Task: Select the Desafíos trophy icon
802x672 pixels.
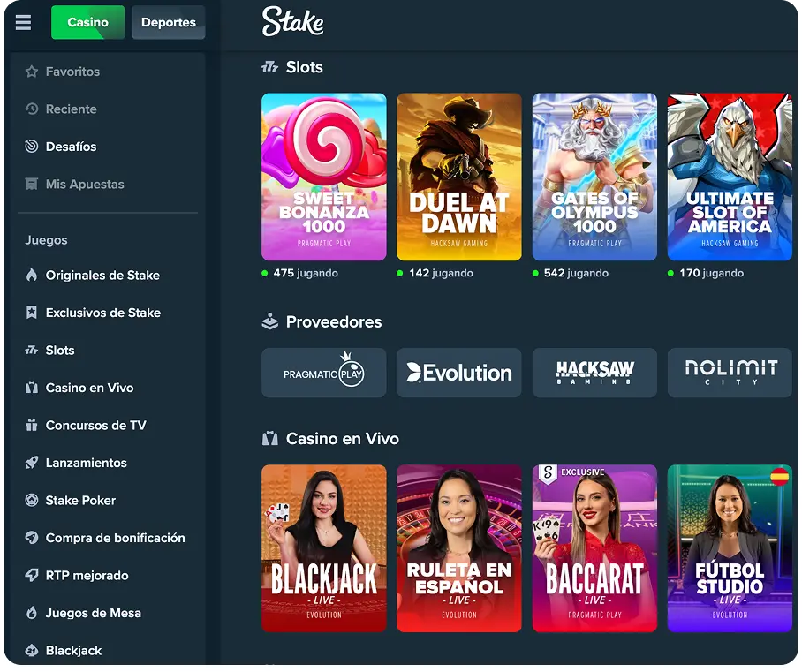Action: (32, 147)
